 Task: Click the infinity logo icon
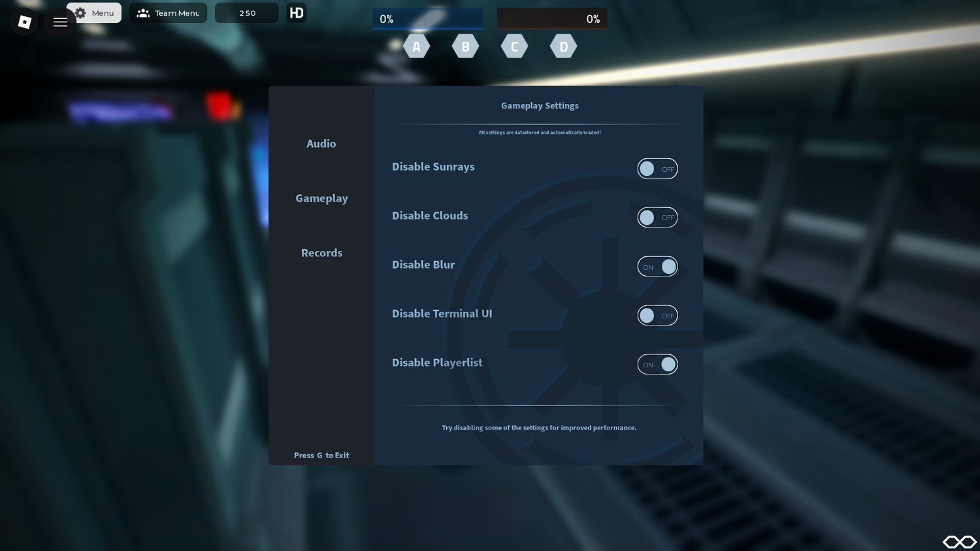(959, 542)
